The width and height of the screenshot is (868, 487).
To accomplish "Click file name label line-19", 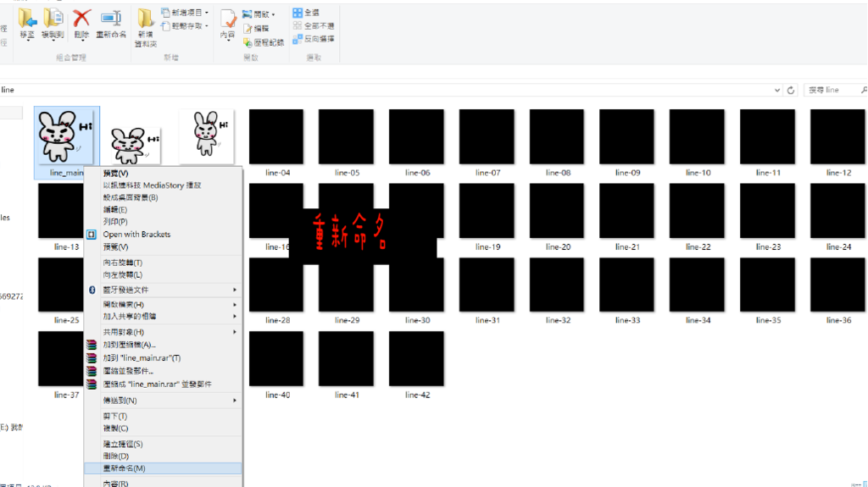I will (487, 246).
